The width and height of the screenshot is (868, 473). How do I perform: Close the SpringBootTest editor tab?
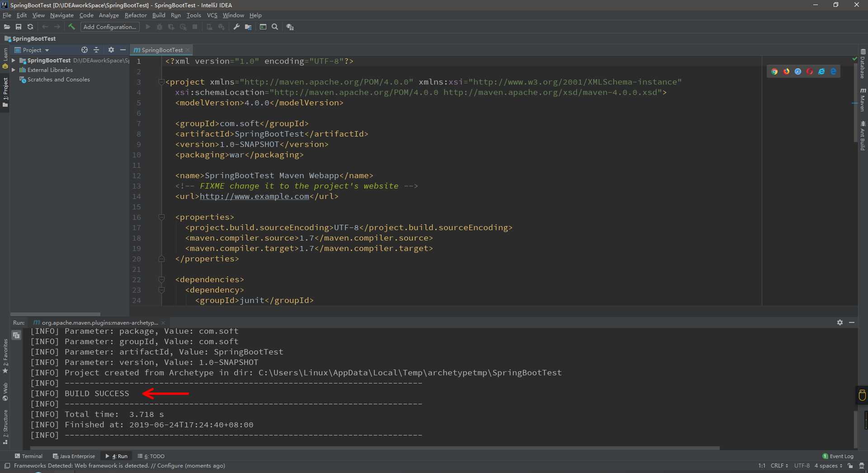[x=188, y=50]
